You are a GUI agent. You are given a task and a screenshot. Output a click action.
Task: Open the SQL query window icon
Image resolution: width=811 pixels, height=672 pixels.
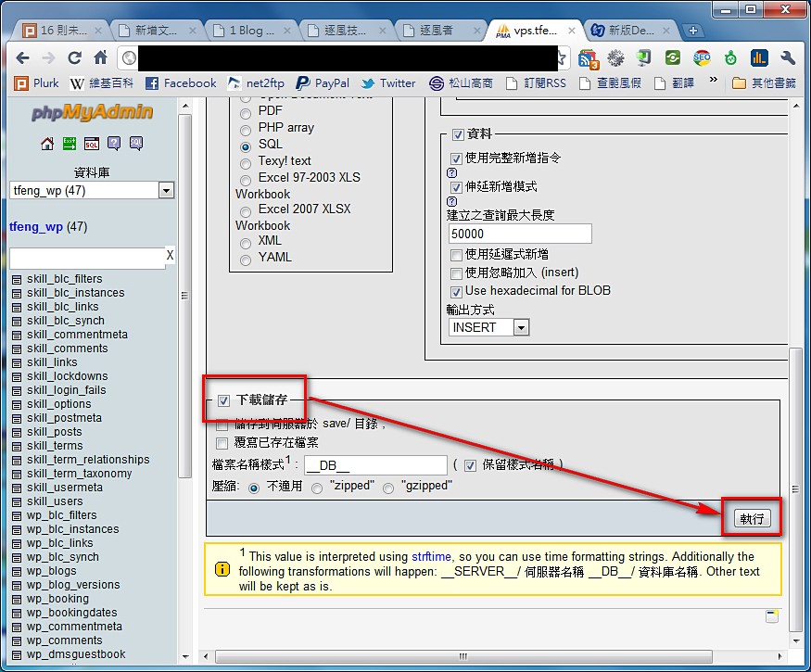coord(92,144)
